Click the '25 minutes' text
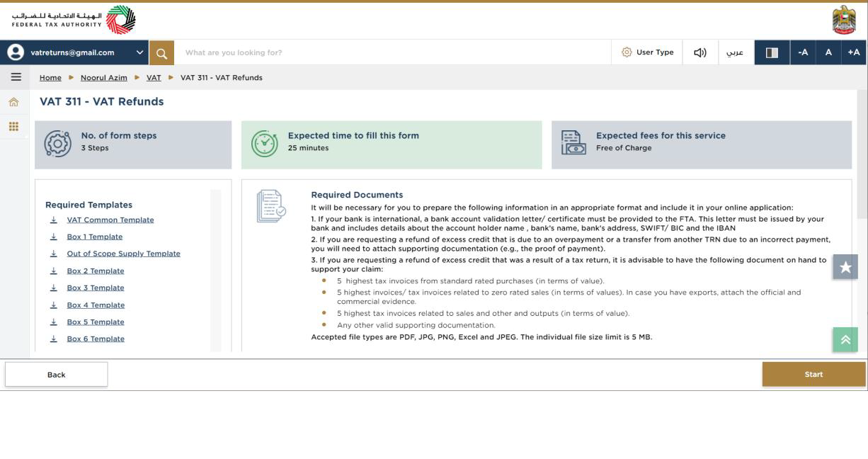868x459 pixels. point(308,148)
